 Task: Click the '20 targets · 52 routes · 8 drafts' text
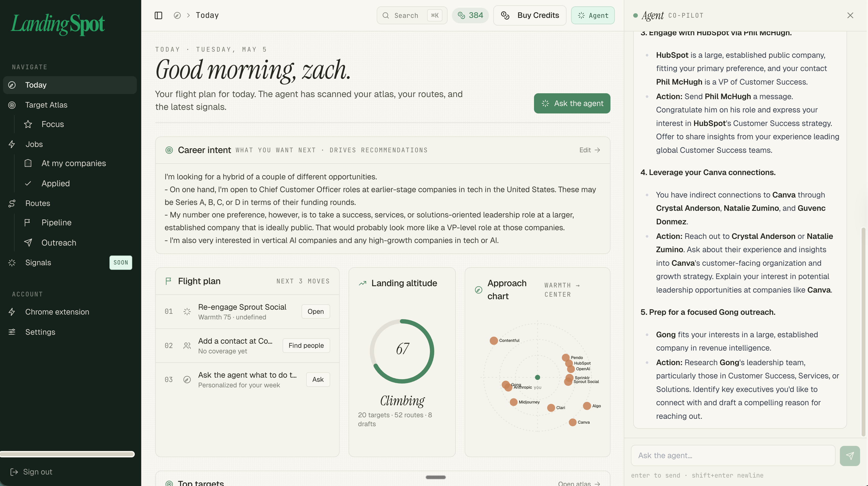click(395, 419)
